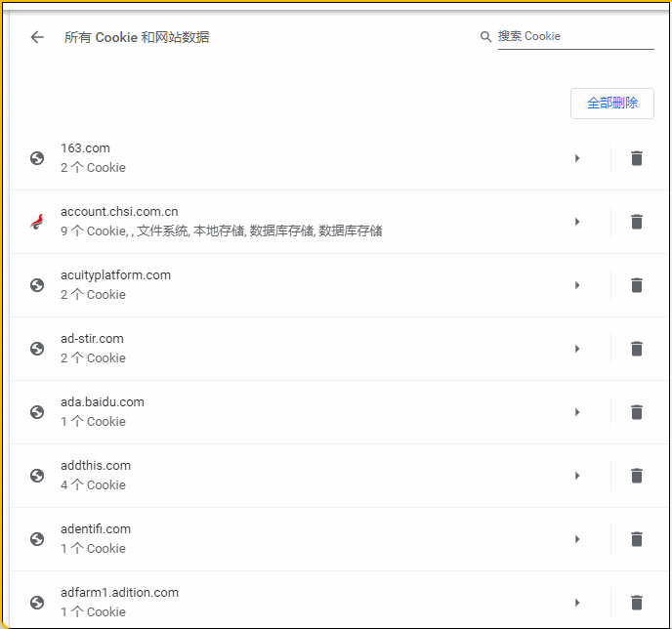The image size is (672, 629).
Task: Click the globe icon beside ada.baidu.com
Action: coord(37,412)
